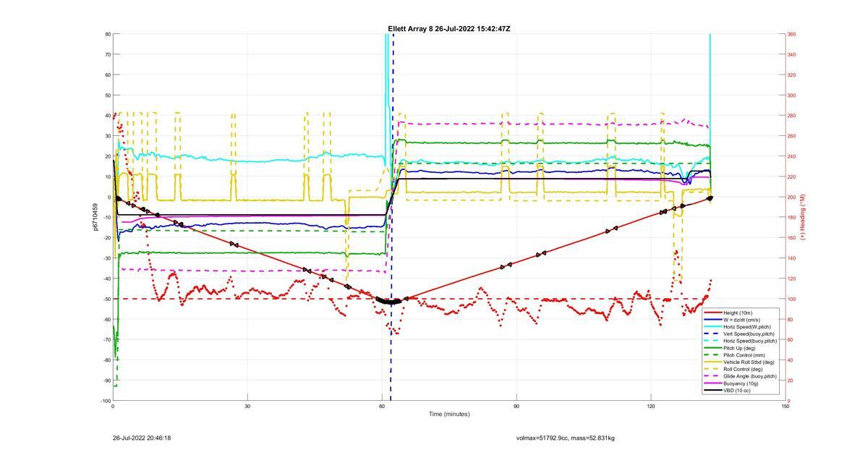The image size is (868, 450).
Task: Click the solid green line sample beside Pitch Up
Action: tap(712, 348)
